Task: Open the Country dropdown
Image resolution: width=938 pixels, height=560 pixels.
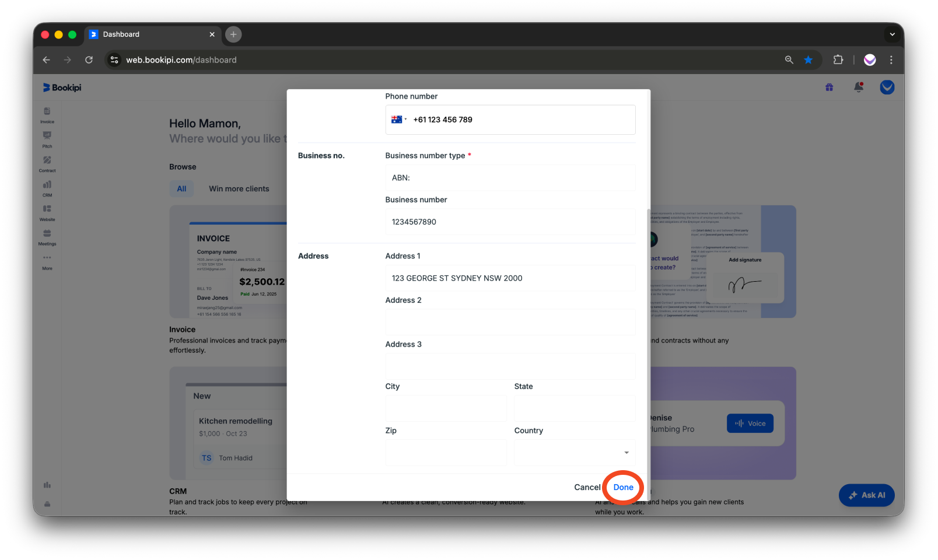Action: click(575, 452)
